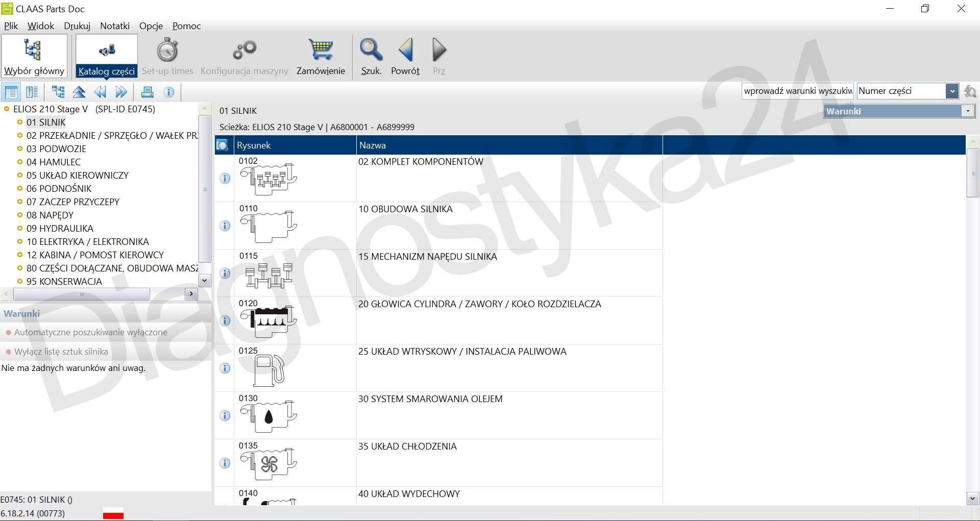The height and width of the screenshot is (521, 980).
Task: Open the 0130 oil drop thumbnail
Action: (x=269, y=417)
